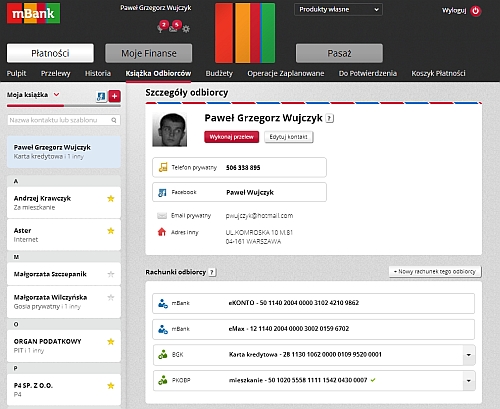Select the P4 SP. Z O.O. contact card
The height and width of the screenshot is (409, 500).
point(64,390)
